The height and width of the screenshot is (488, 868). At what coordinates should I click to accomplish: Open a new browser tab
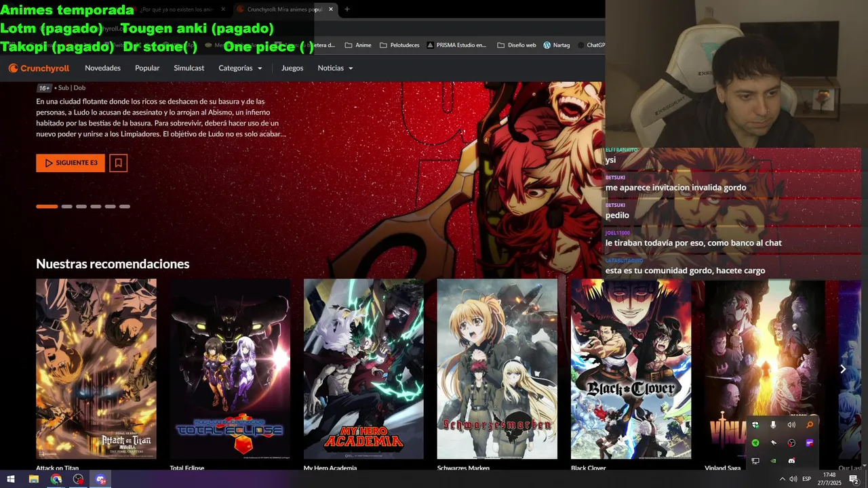[347, 9]
